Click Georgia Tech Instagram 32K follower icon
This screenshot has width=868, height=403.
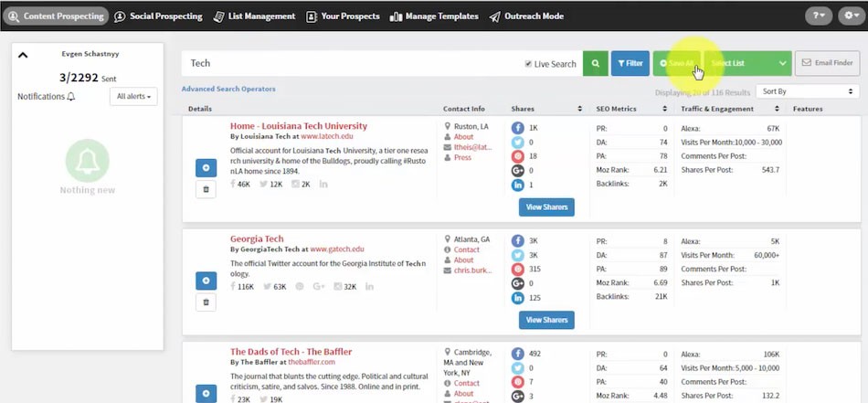click(338, 287)
